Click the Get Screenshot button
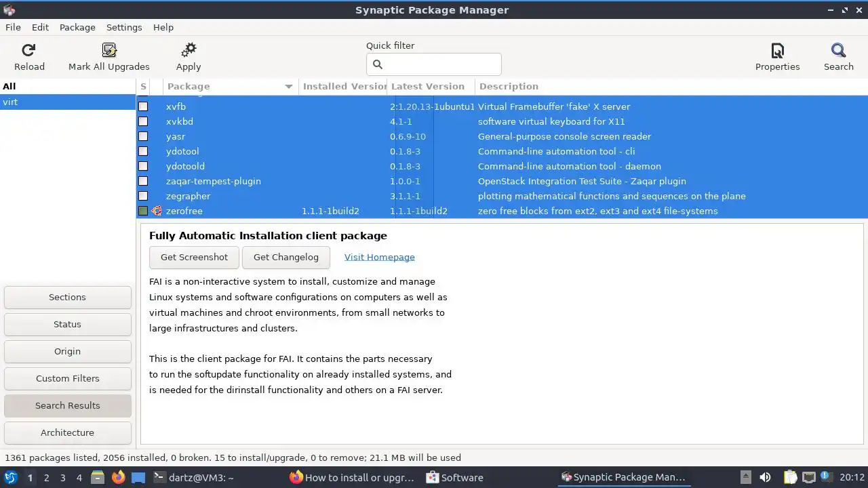 pyautogui.click(x=194, y=257)
